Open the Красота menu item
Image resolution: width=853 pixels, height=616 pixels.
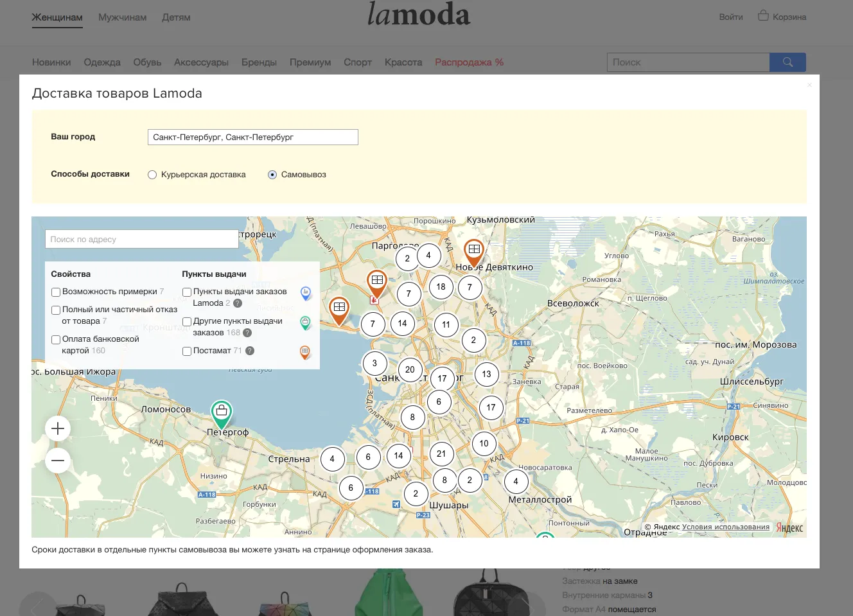(403, 62)
